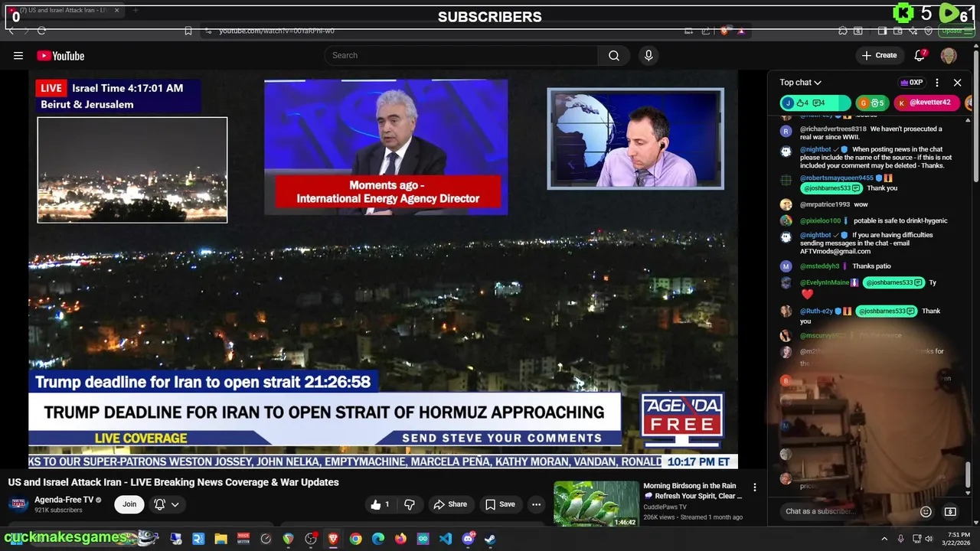
Task: Open more actions ellipsis under video
Action: 536,504
